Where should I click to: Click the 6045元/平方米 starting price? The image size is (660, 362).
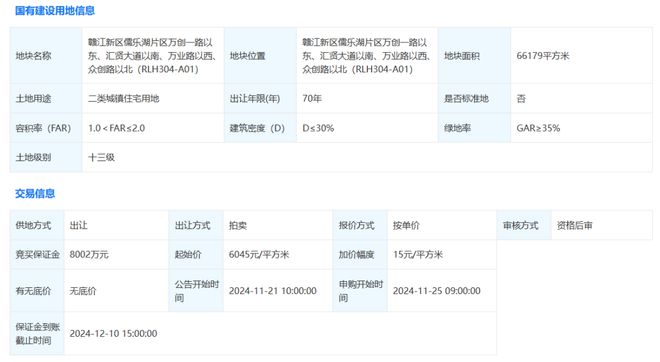click(x=259, y=255)
